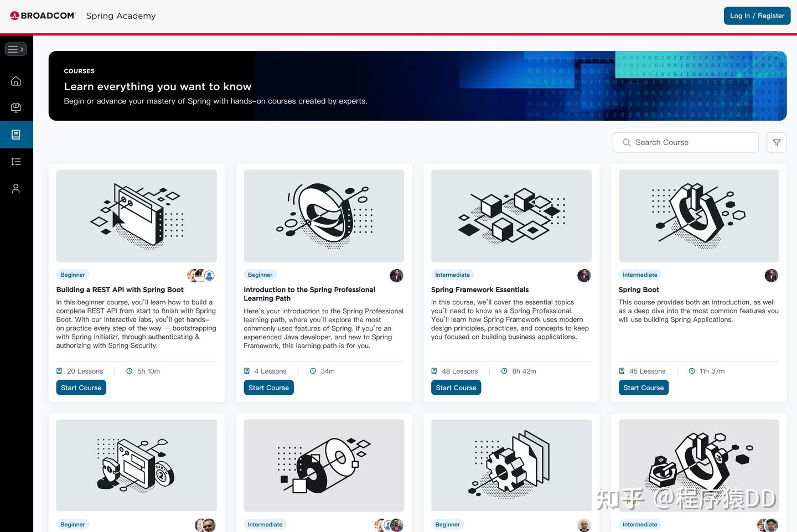Open the Home icon in sidebar
This screenshot has width=797, height=532.
[16, 81]
